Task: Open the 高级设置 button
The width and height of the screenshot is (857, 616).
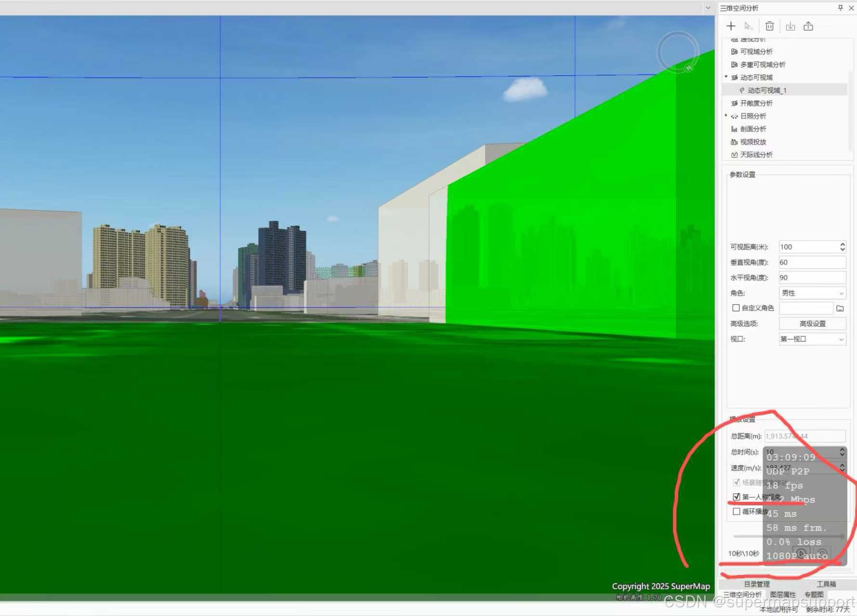Action: point(812,324)
